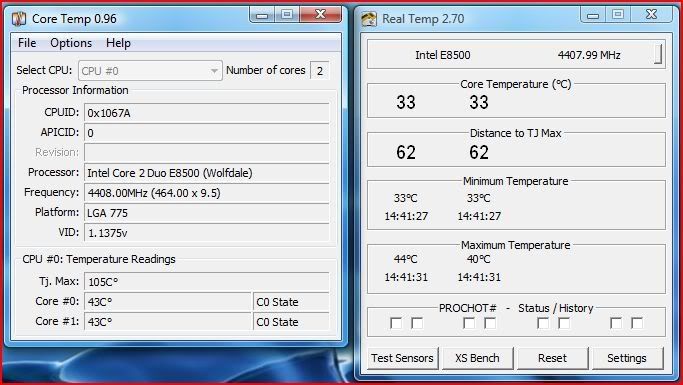Viewport: 683px width, 385px height.
Task: Close the Real Temp 2.70 window
Action: pos(651,15)
